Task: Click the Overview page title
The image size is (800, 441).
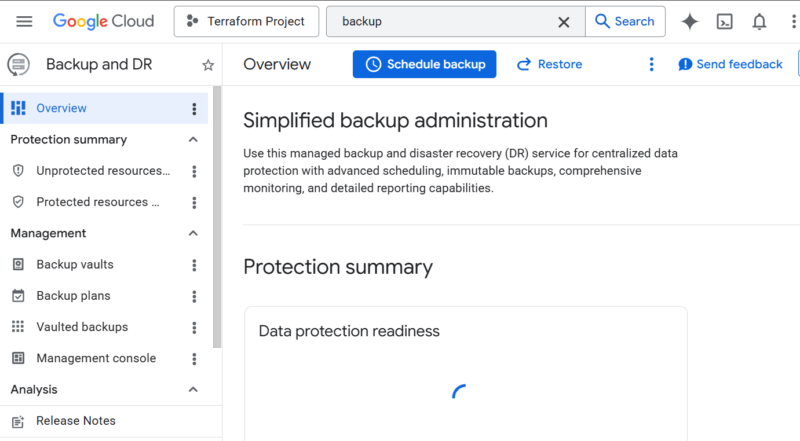Action: point(277,64)
